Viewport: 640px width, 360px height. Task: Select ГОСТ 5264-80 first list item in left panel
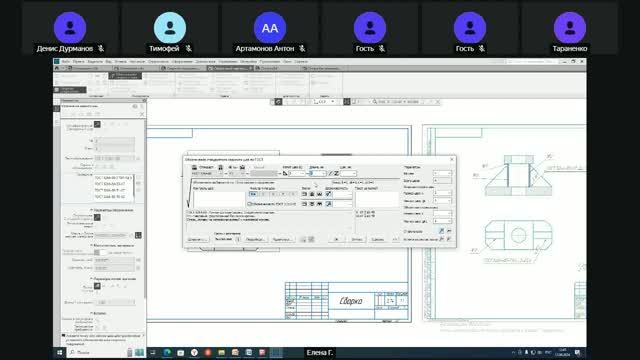[x=113, y=178]
